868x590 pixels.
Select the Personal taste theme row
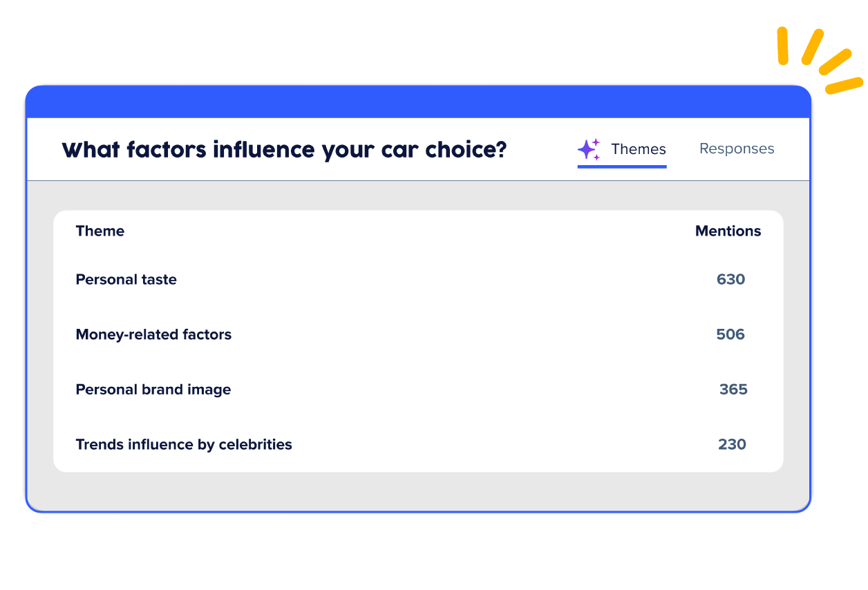[126, 280]
